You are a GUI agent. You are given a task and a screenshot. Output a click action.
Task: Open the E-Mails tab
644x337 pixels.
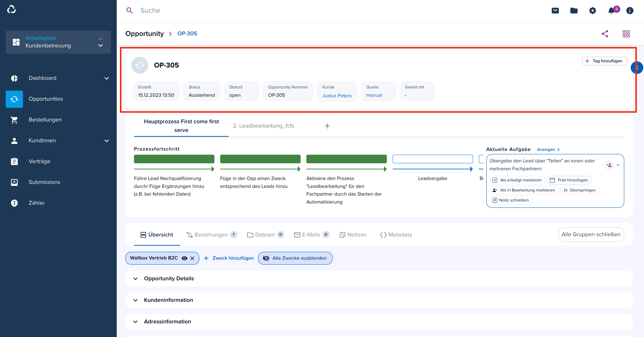311,235
